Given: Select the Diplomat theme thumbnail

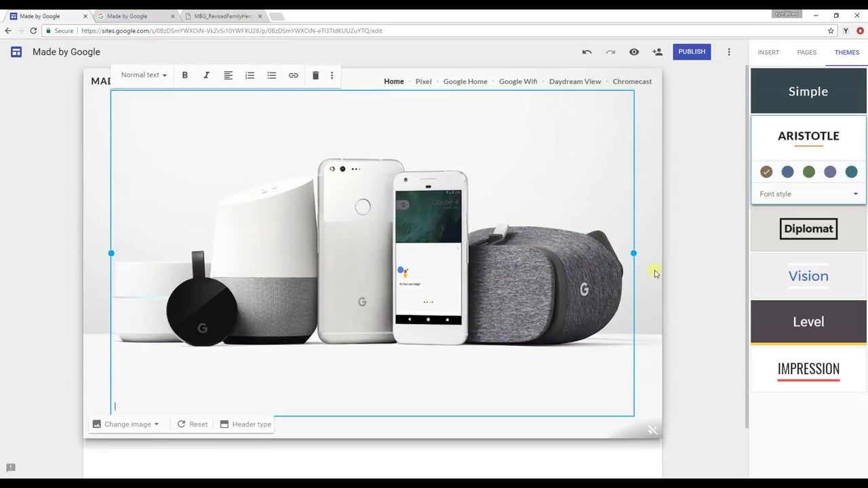Looking at the screenshot, I should 808,229.
